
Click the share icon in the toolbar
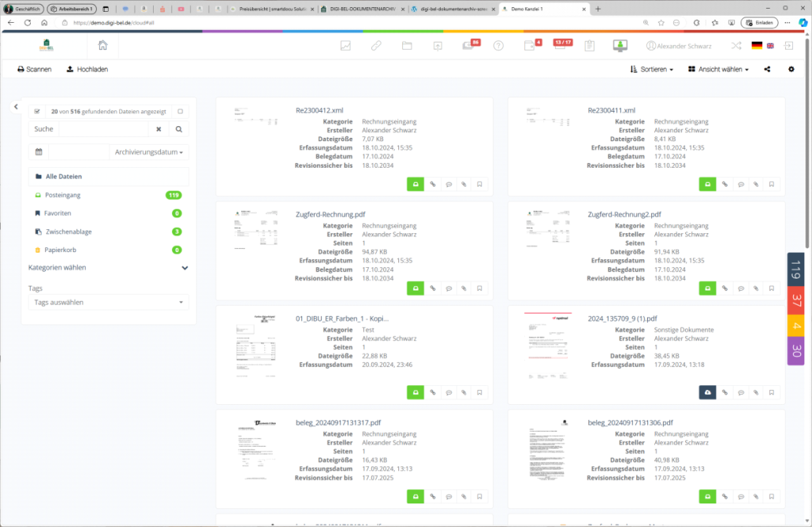coord(767,69)
